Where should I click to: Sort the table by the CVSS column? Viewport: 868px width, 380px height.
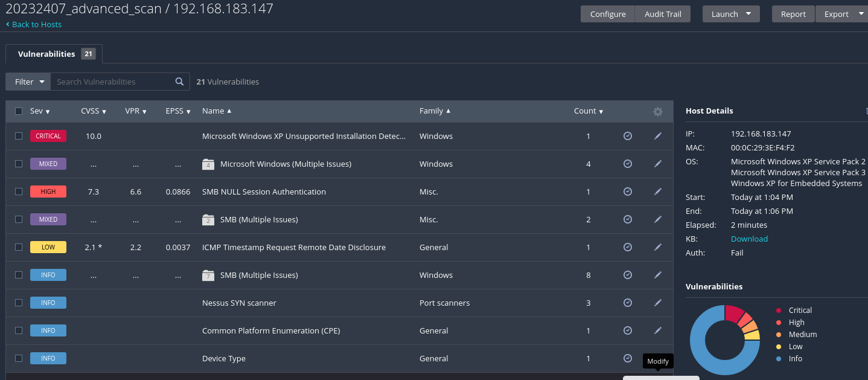click(94, 111)
